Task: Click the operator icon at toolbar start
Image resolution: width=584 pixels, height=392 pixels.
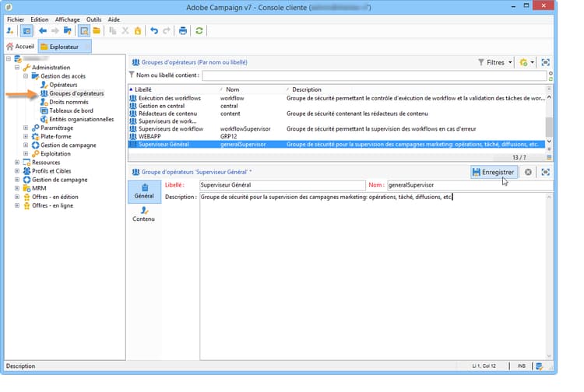Action: click(10, 31)
